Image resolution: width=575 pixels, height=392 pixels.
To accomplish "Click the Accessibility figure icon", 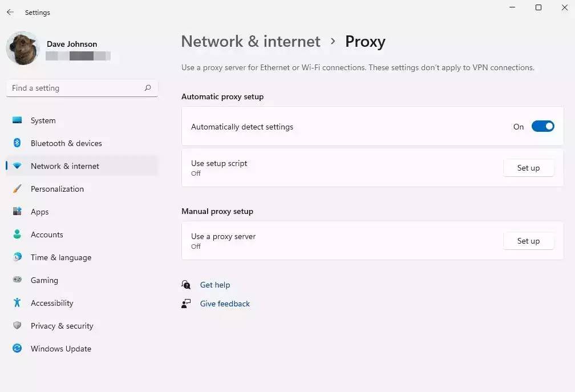I will click(17, 302).
